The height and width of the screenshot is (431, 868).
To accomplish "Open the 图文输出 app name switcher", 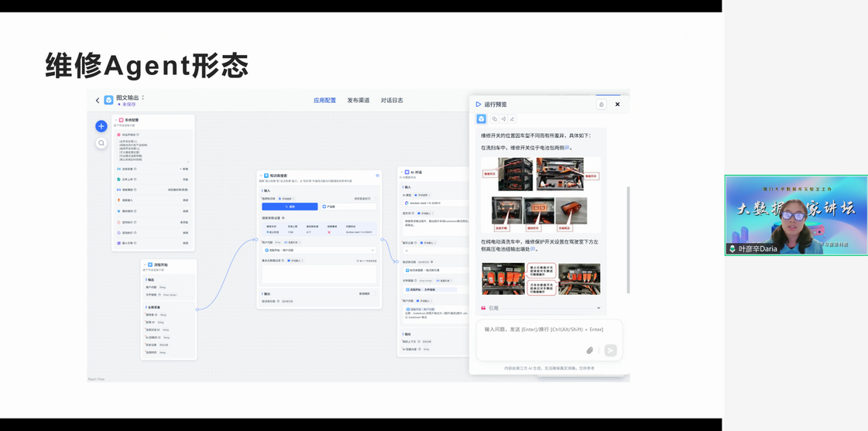I will pos(143,98).
